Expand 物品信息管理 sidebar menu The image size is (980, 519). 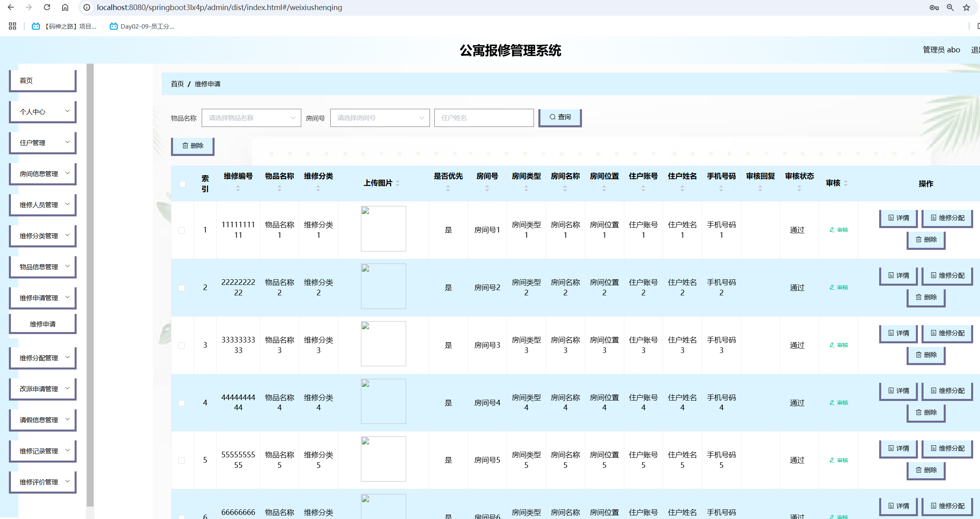[x=43, y=267]
